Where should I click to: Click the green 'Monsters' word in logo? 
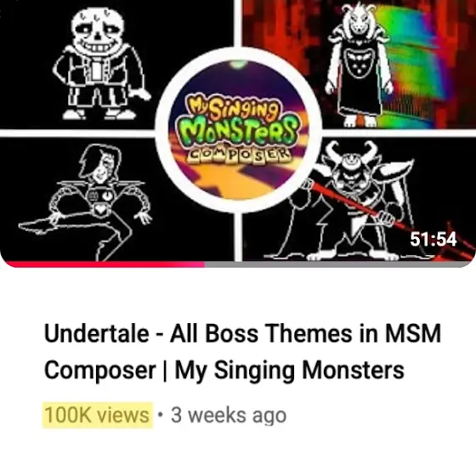pyautogui.click(x=238, y=131)
